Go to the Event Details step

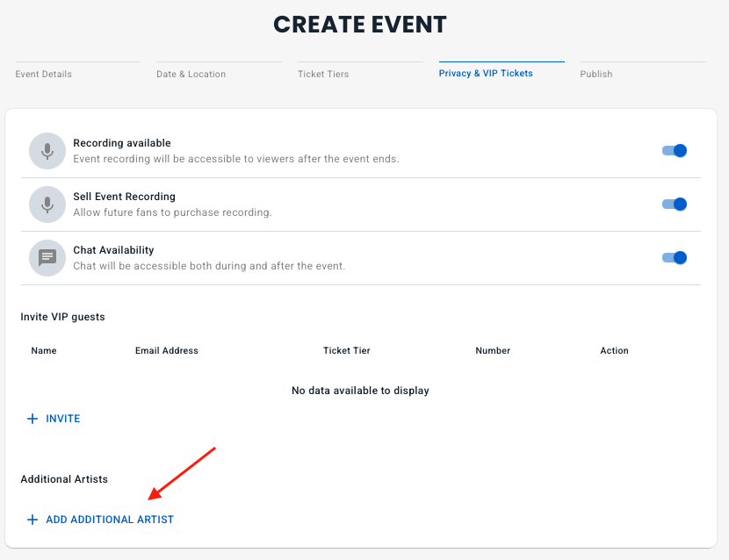(44, 74)
